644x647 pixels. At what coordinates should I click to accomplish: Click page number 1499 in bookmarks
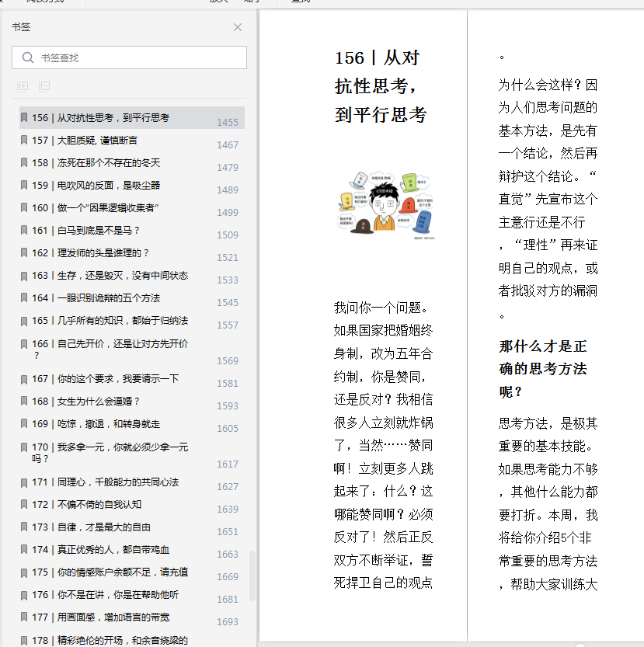[x=228, y=213]
